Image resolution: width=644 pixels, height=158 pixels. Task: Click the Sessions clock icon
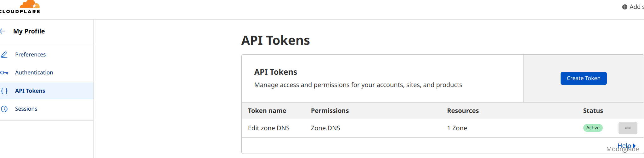click(4, 109)
